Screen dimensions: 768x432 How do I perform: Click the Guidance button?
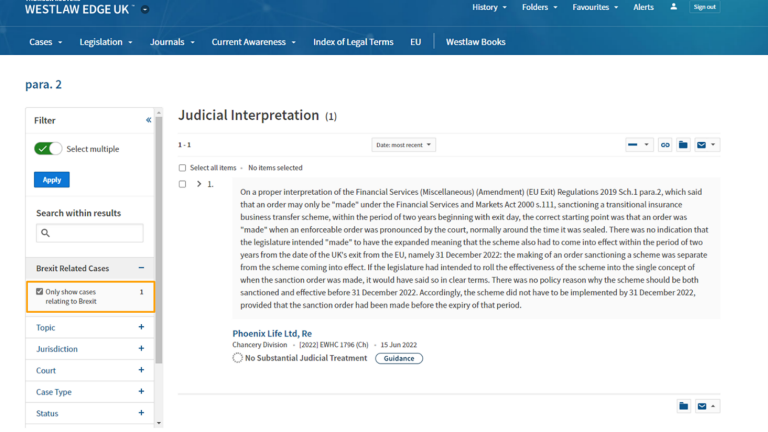[x=399, y=359]
